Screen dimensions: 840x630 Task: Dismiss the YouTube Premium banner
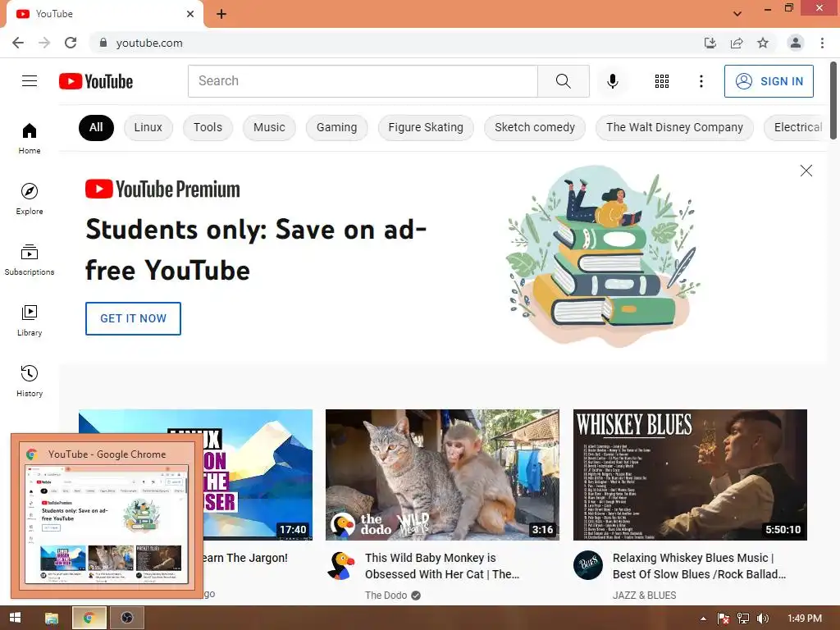tap(806, 171)
